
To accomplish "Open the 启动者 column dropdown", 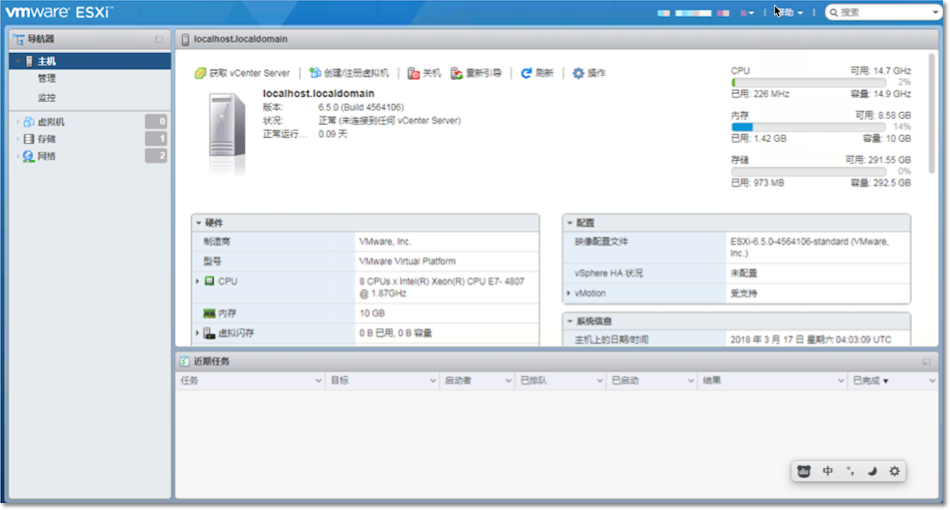I will click(x=508, y=381).
